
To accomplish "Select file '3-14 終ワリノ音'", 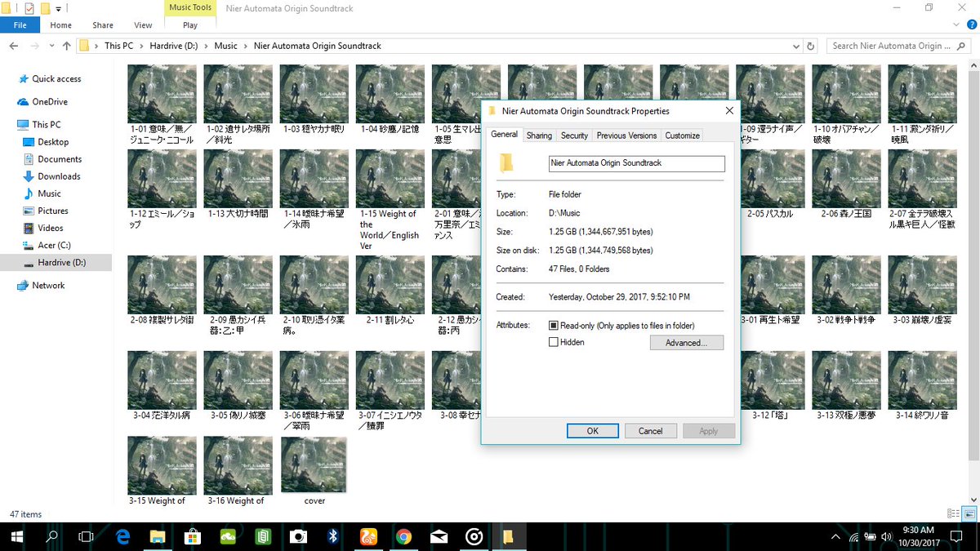I will pyautogui.click(x=921, y=386).
